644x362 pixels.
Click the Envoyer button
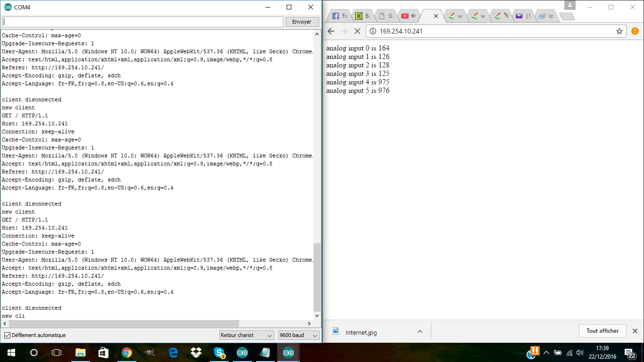pyautogui.click(x=302, y=22)
